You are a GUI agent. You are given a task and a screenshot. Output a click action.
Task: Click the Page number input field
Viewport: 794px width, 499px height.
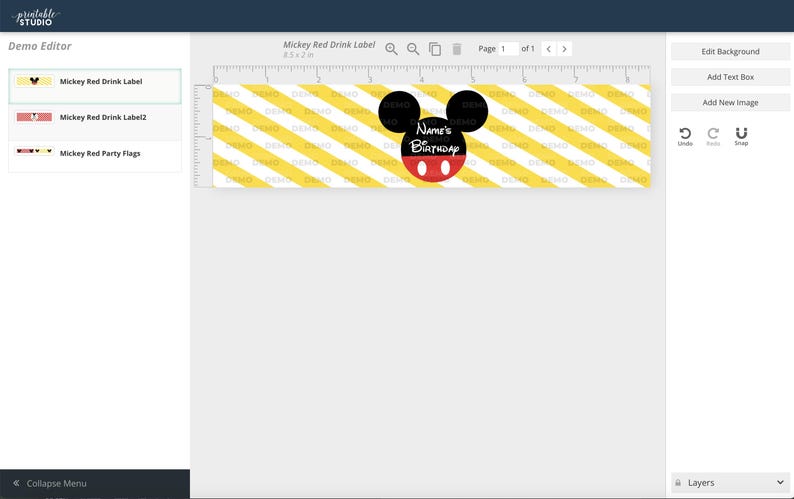[508, 49]
